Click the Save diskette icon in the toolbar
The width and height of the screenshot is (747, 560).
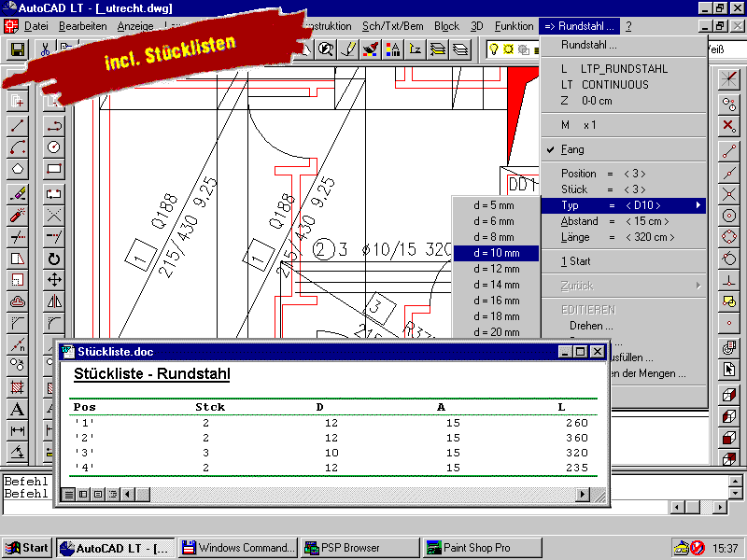tap(18, 49)
